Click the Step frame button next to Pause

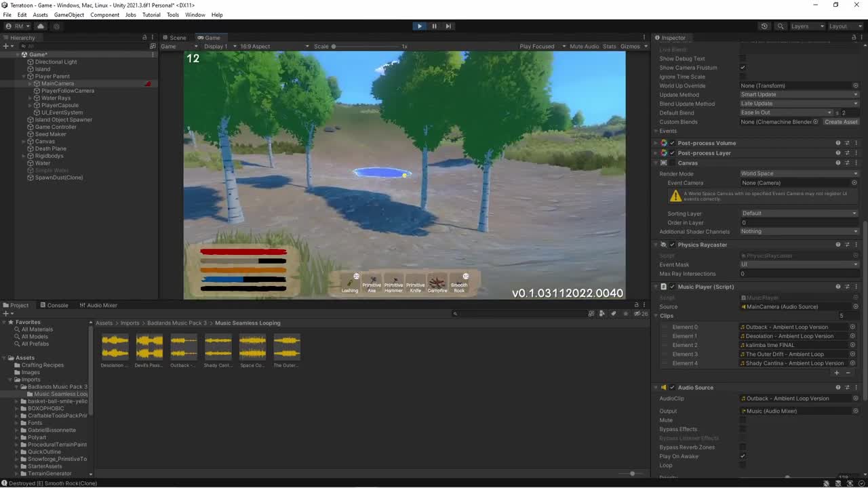[x=448, y=26]
